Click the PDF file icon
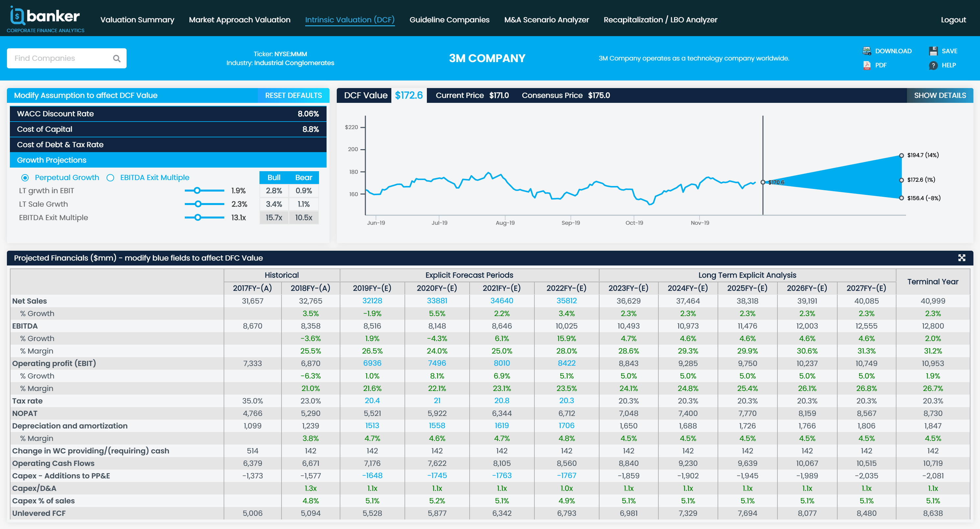Image resolution: width=980 pixels, height=529 pixels. (867, 65)
